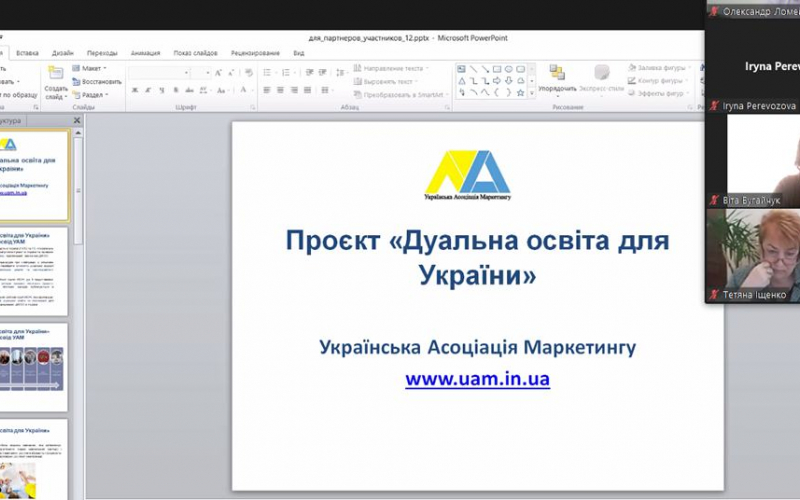Select the arrow line shape

tap(485, 69)
